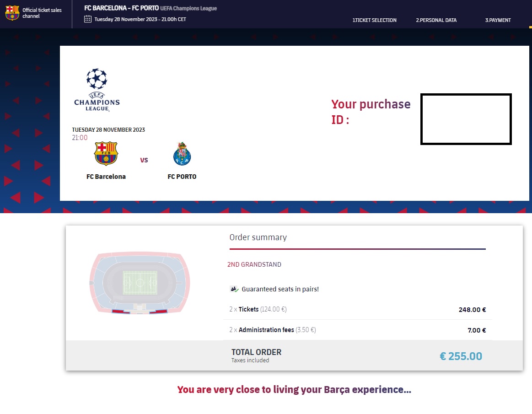Viewport: 532px width, 414px height.
Task: Click the FC PORTO team name
Action: pyautogui.click(x=182, y=177)
